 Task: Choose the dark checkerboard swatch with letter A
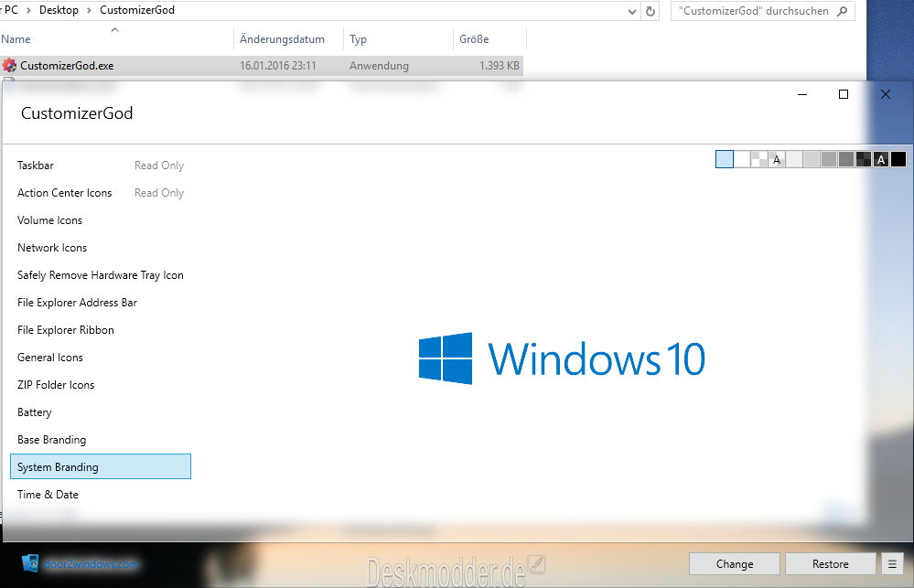(881, 159)
